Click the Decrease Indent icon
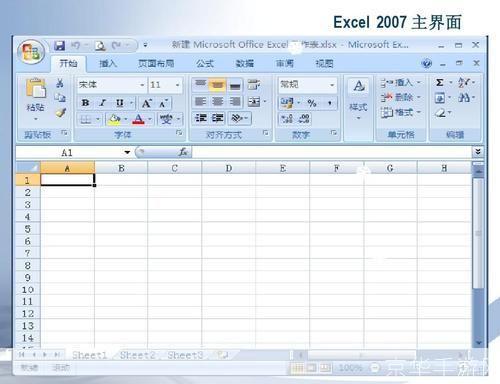500x384 pixels. [x=201, y=118]
